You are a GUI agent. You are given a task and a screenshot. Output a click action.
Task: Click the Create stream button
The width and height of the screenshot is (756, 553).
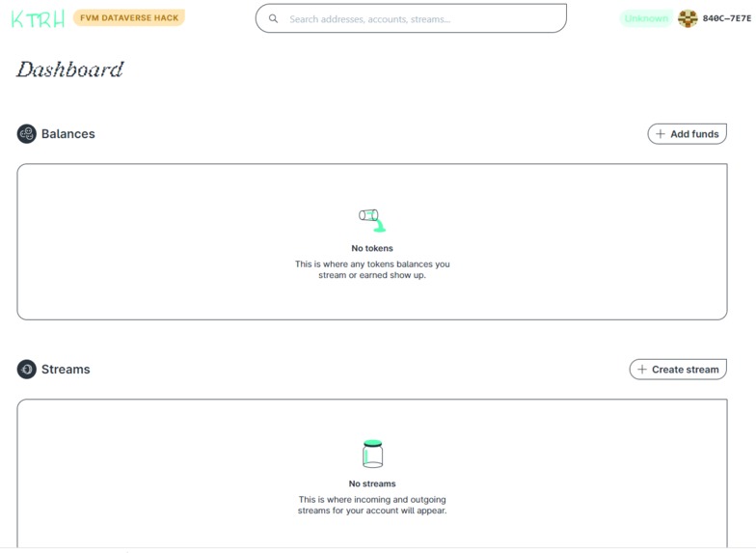[678, 369]
